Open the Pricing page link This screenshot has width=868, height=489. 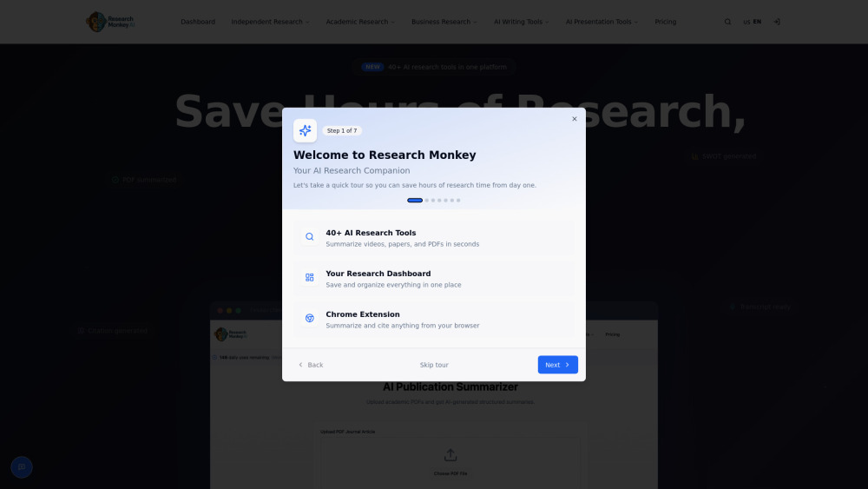tap(666, 22)
